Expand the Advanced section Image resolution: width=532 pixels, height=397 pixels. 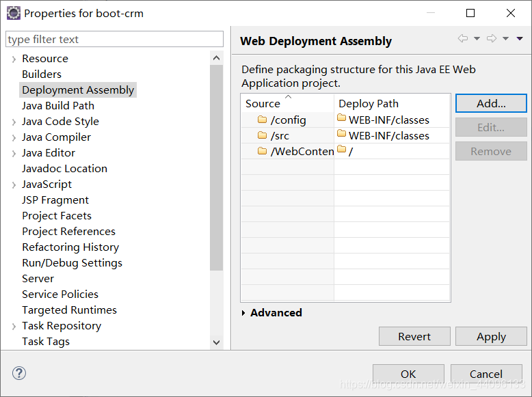[243, 313]
